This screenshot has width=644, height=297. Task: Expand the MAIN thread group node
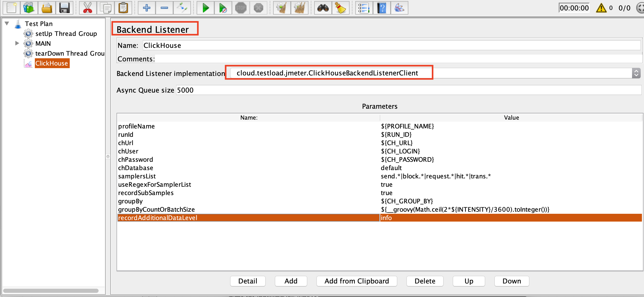coord(17,43)
